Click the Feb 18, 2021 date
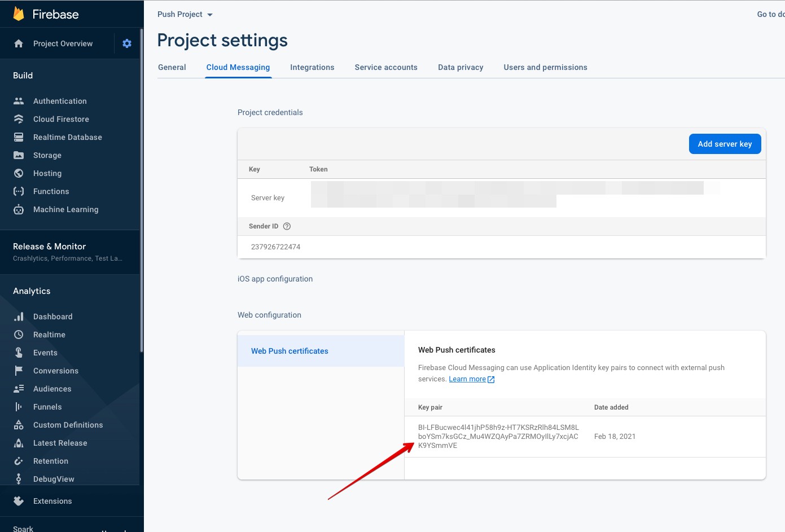The width and height of the screenshot is (785, 532). (x=615, y=437)
